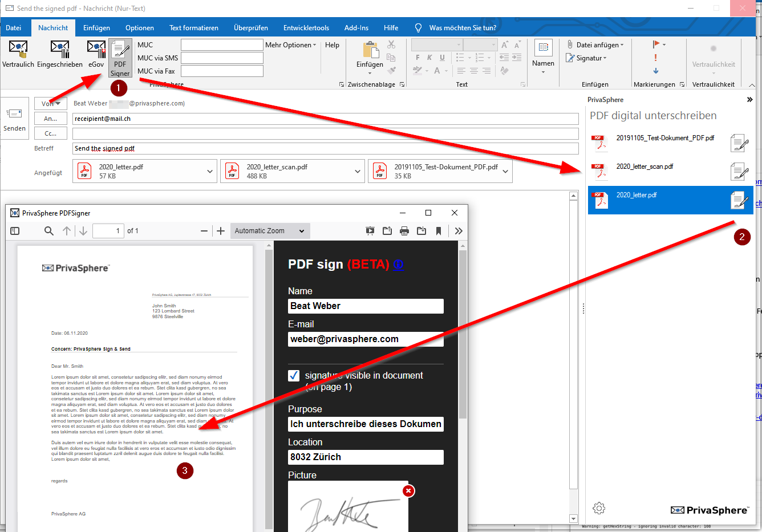
Task: Remove the signature picture with red X
Action: [408, 491]
